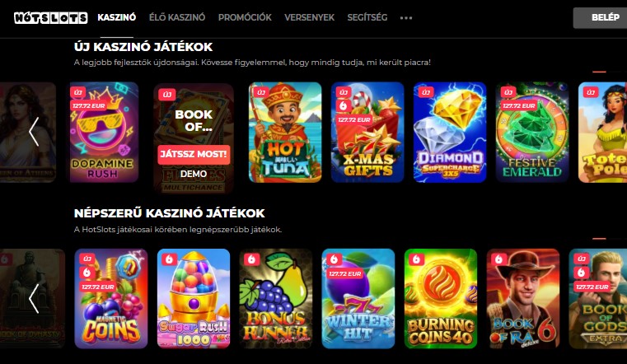This screenshot has height=364, width=627.
Task: Go to previous new casino games
Action: coord(34,132)
